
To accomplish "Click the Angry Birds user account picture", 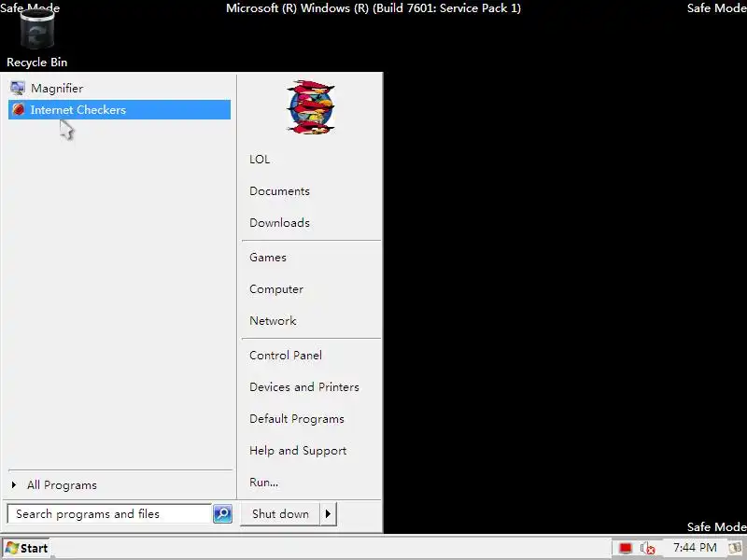I will (x=311, y=107).
